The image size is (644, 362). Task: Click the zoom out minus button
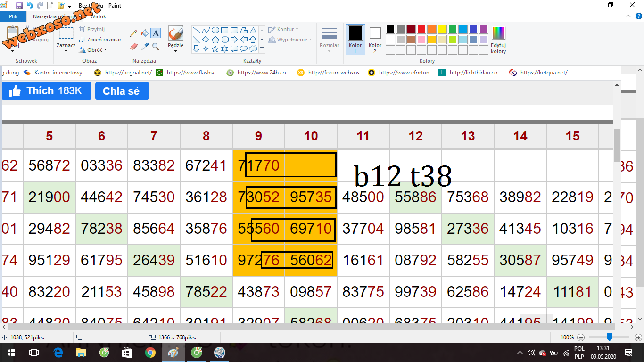pyautogui.click(x=581, y=337)
